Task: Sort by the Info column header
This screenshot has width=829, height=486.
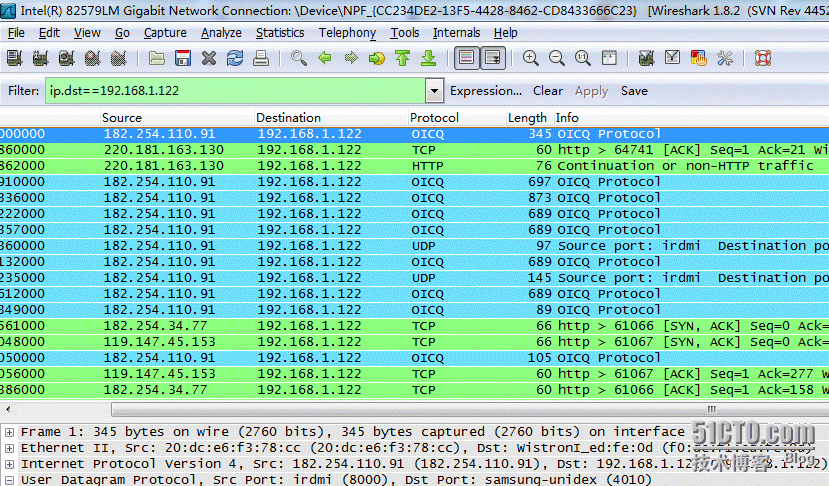Action: [x=690, y=117]
